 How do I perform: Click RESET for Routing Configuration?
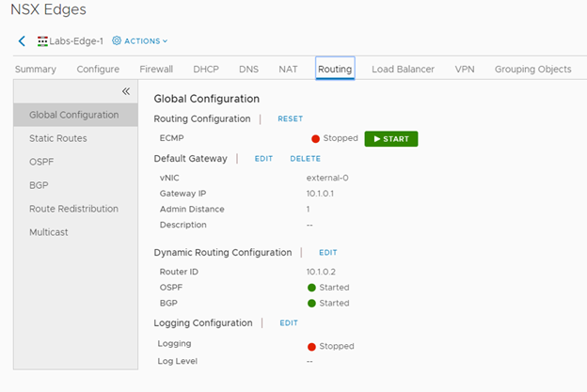290,118
